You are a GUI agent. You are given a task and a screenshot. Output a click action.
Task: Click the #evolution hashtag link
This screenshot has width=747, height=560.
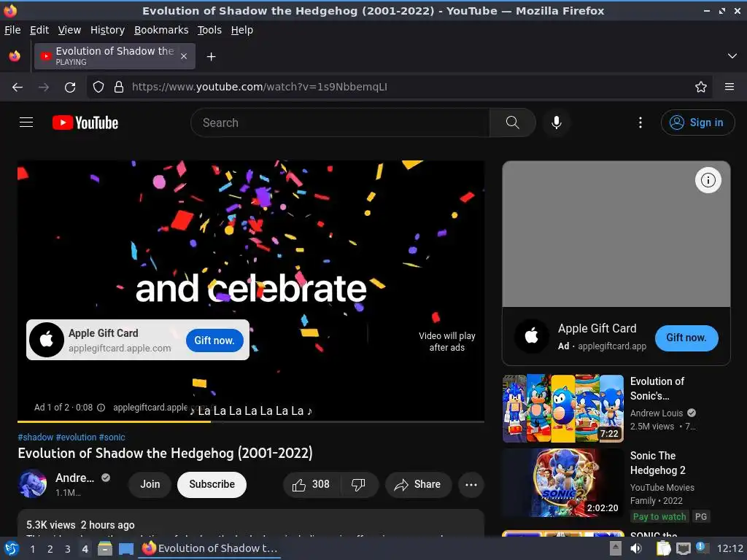(76, 437)
